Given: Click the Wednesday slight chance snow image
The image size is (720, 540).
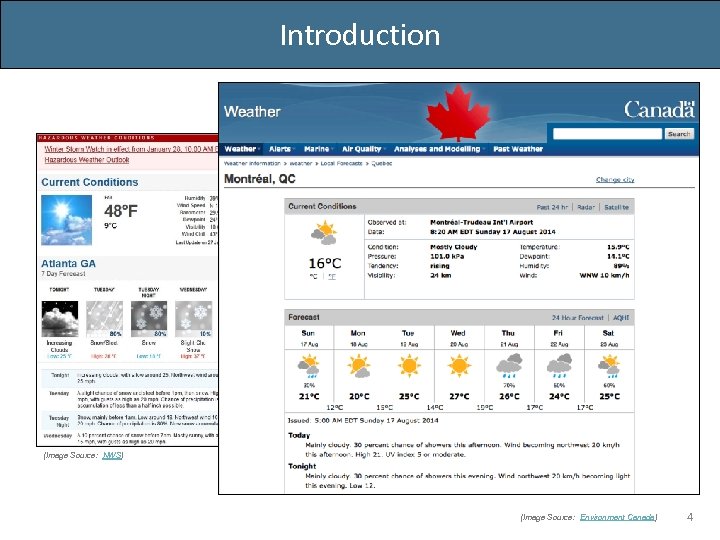Looking at the screenshot, I should coord(193,319).
